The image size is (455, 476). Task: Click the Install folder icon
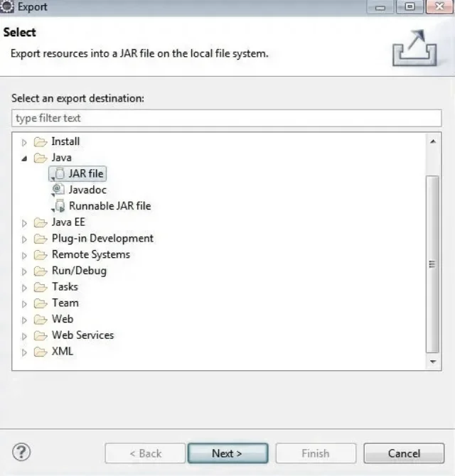pyautogui.click(x=41, y=141)
